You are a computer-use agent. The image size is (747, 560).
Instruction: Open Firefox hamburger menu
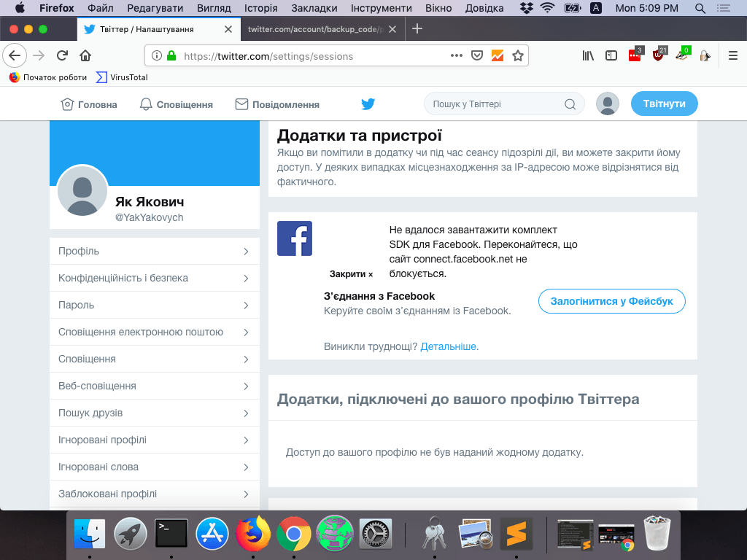point(733,55)
